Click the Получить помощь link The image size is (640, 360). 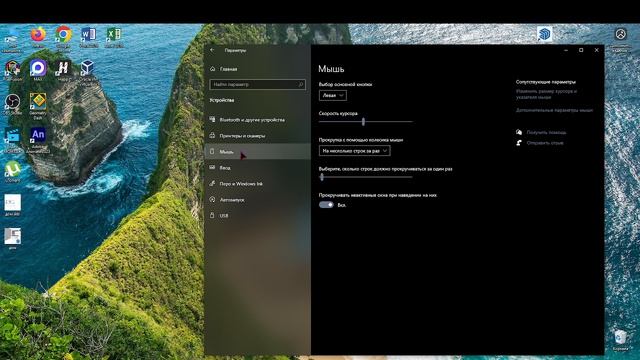pyautogui.click(x=546, y=132)
